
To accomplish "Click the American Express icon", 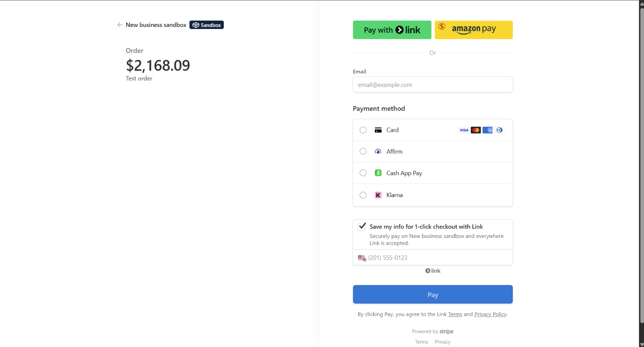I will (x=488, y=130).
